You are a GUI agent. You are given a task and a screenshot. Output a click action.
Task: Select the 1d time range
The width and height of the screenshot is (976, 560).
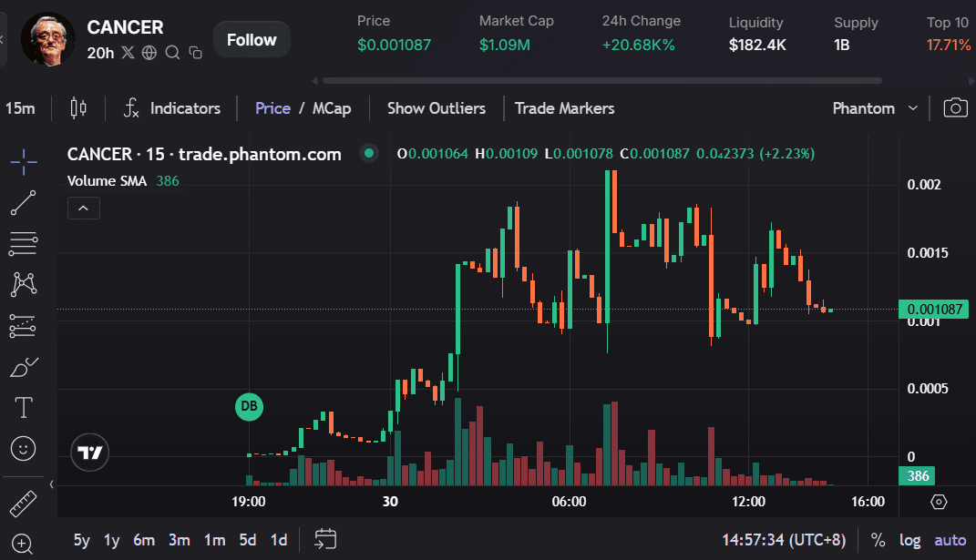(x=278, y=539)
